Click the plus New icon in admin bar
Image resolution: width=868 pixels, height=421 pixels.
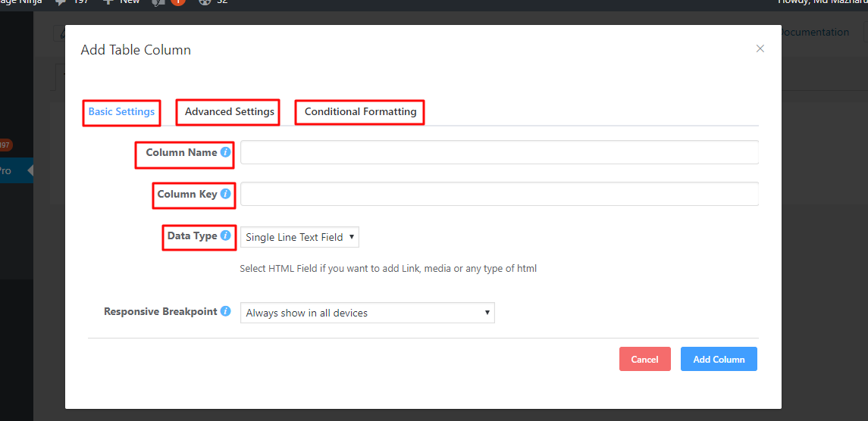tap(108, 2)
